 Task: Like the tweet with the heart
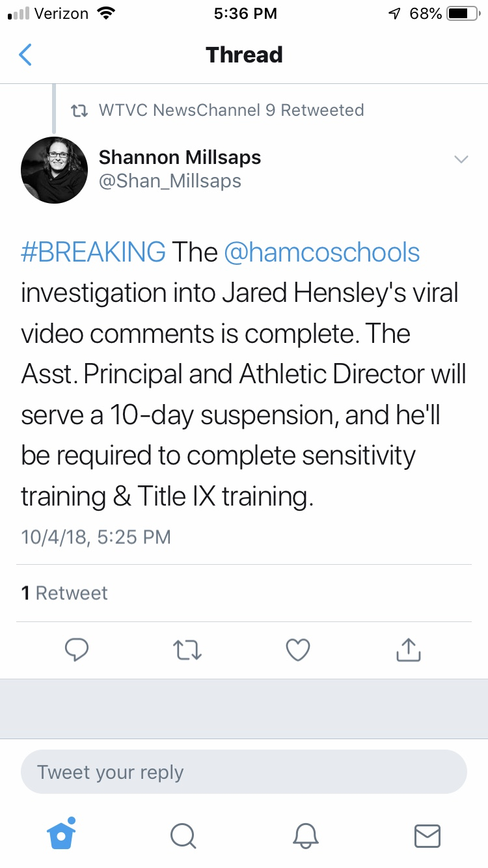click(298, 649)
